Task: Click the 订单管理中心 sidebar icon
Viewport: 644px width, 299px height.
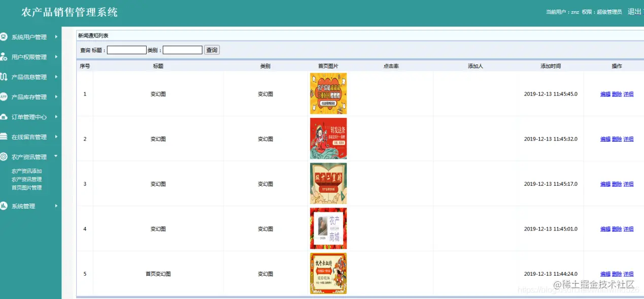Action: 4,117
